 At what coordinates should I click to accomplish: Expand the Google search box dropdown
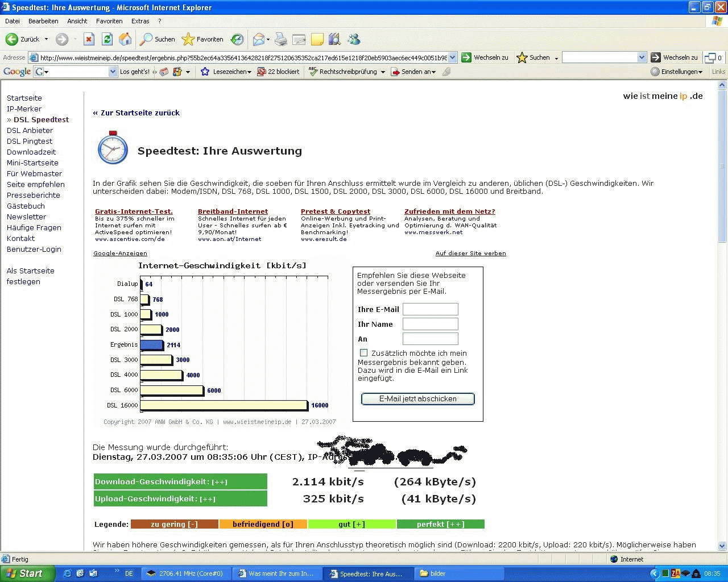[113, 72]
